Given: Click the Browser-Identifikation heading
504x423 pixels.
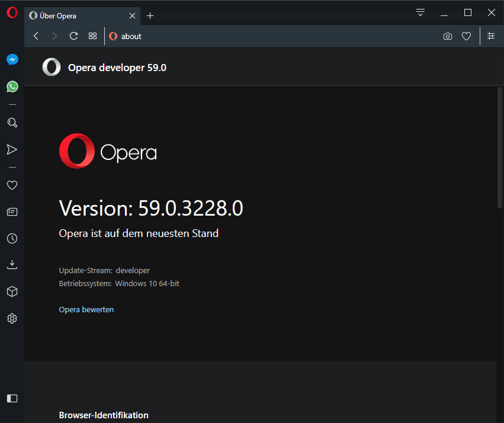Looking at the screenshot, I should (104, 415).
